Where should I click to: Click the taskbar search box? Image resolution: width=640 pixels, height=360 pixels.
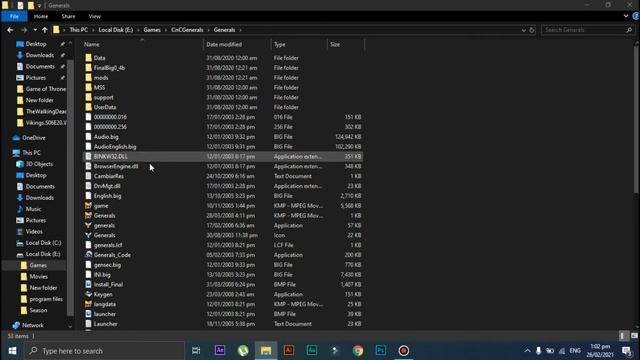pos(104,351)
